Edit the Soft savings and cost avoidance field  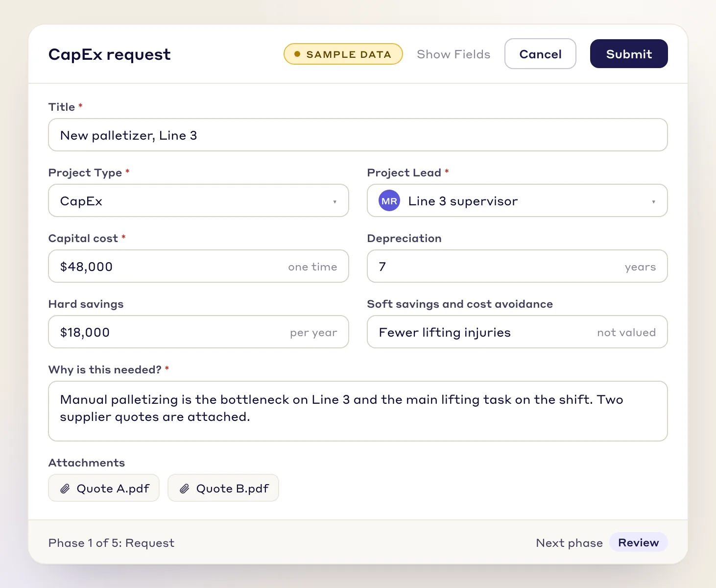pos(517,332)
